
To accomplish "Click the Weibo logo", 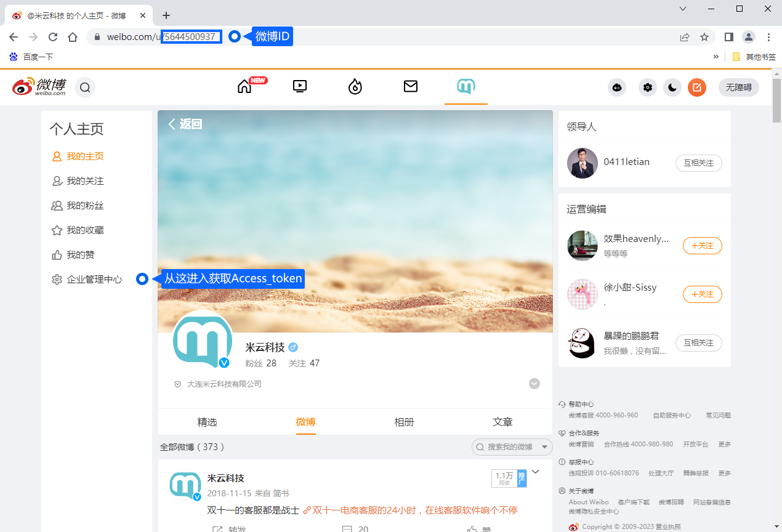I will click(x=39, y=87).
